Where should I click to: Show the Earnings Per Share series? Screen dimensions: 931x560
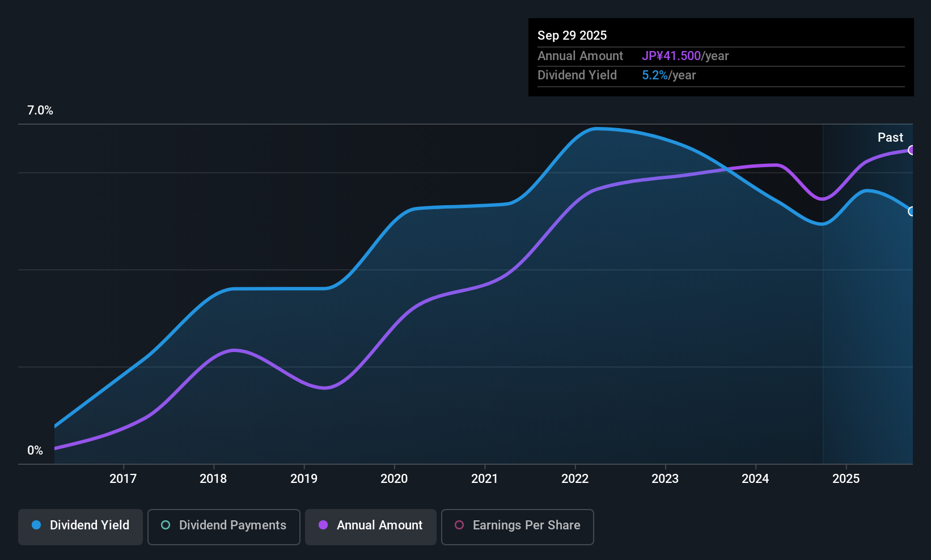pos(517,526)
